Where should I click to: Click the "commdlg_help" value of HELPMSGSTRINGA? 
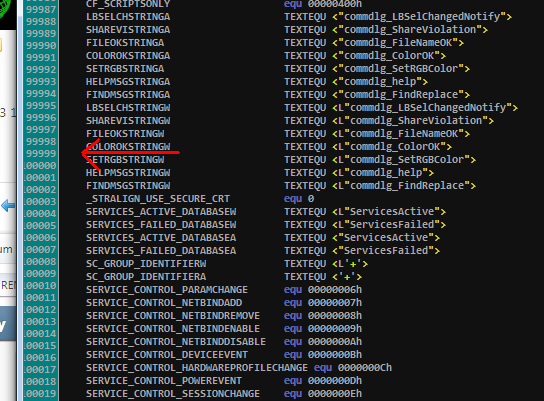[380, 82]
